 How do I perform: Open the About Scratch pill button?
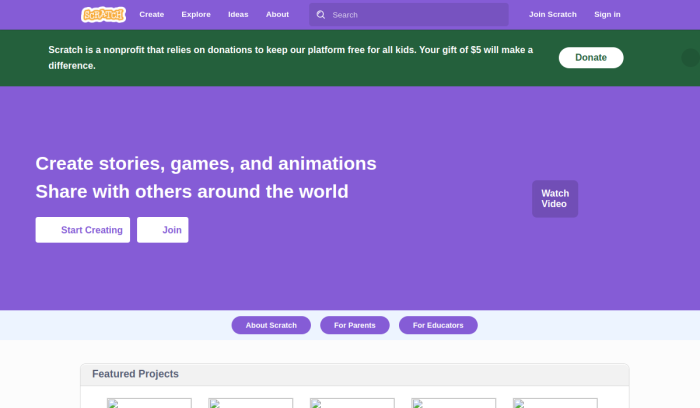click(271, 325)
